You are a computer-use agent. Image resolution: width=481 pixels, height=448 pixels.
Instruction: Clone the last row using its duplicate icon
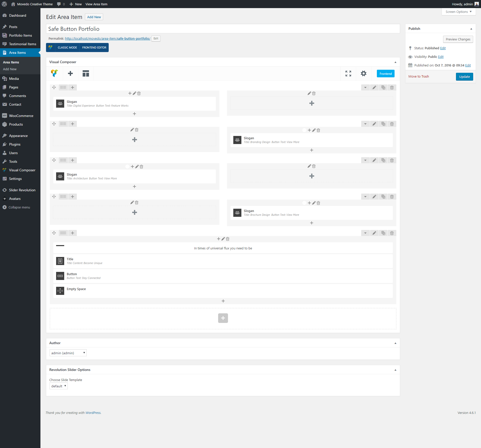click(383, 233)
